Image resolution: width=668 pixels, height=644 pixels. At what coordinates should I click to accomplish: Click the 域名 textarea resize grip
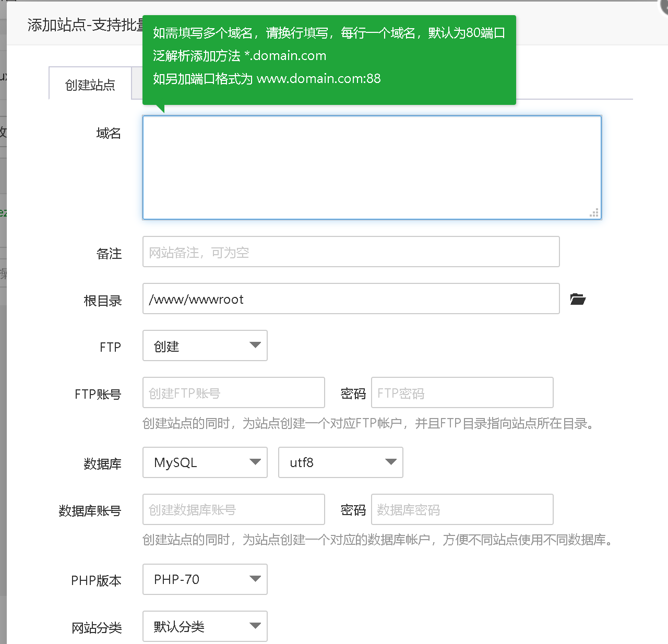pyautogui.click(x=594, y=212)
